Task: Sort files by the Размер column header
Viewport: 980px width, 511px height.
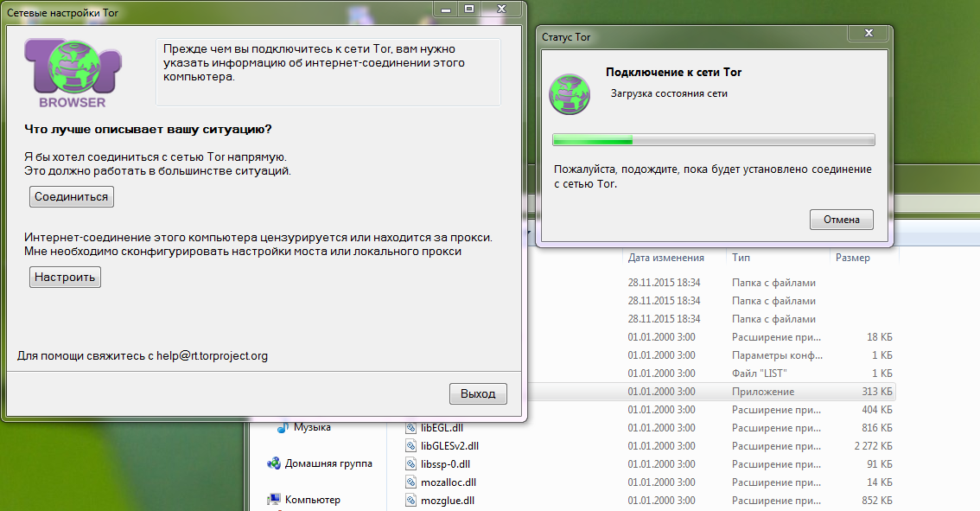Action: (853, 258)
